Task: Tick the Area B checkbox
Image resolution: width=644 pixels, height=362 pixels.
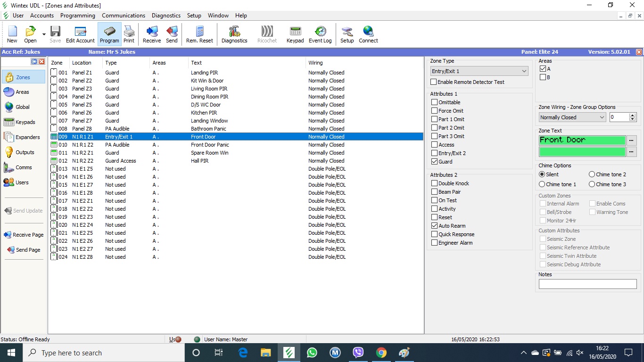Action: 543,77
